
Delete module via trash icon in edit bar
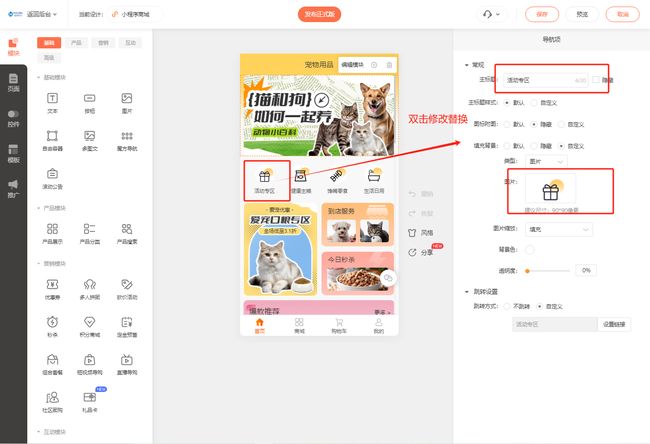tap(389, 65)
